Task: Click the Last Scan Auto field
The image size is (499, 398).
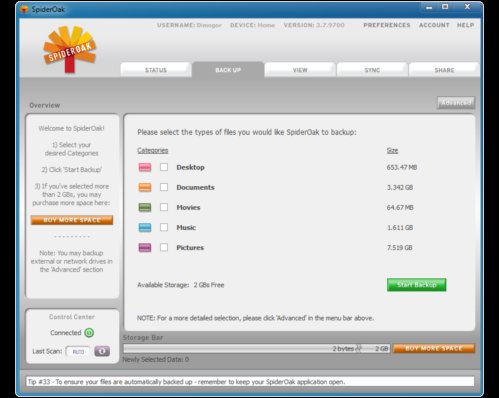Action: [x=78, y=351]
